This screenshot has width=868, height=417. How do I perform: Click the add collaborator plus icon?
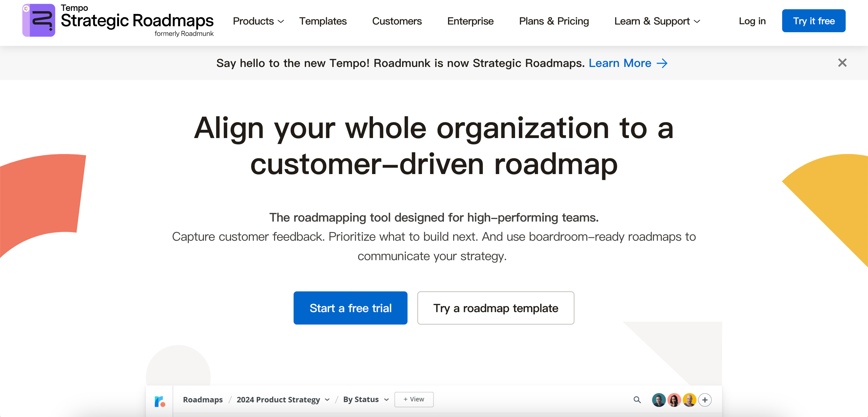click(705, 400)
